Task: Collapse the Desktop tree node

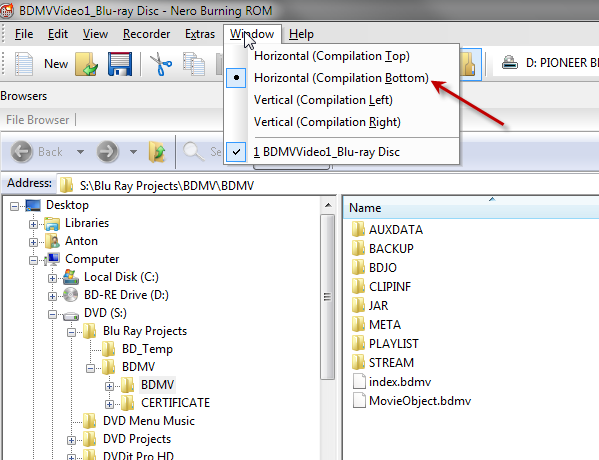Action: click(15, 207)
